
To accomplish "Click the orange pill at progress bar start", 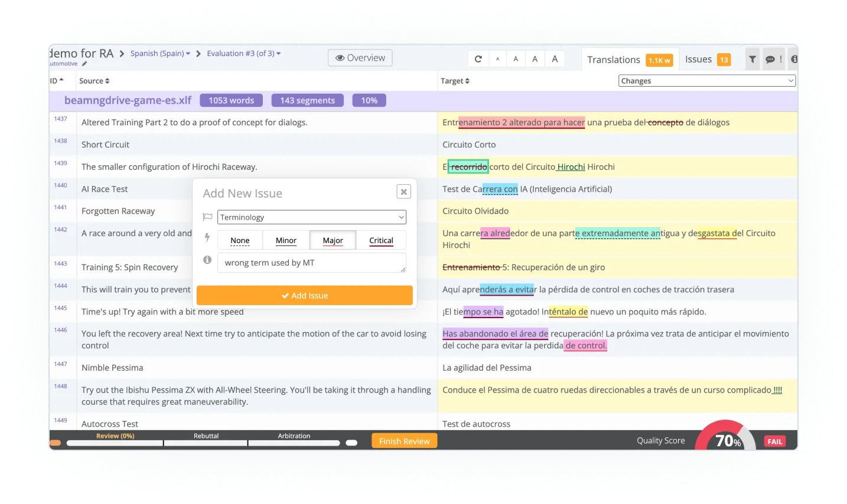I will (56, 443).
